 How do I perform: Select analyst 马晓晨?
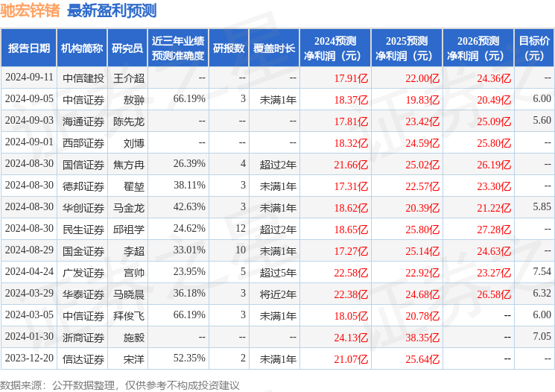pos(129,294)
